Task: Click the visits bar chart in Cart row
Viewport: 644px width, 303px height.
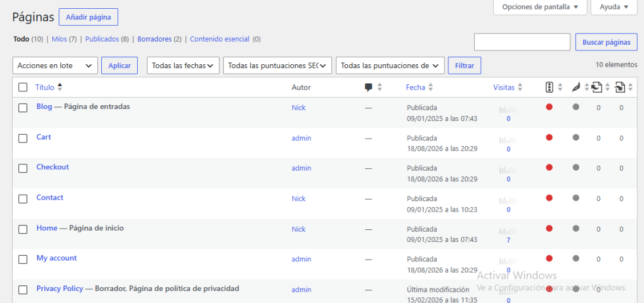Action: pos(508,140)
